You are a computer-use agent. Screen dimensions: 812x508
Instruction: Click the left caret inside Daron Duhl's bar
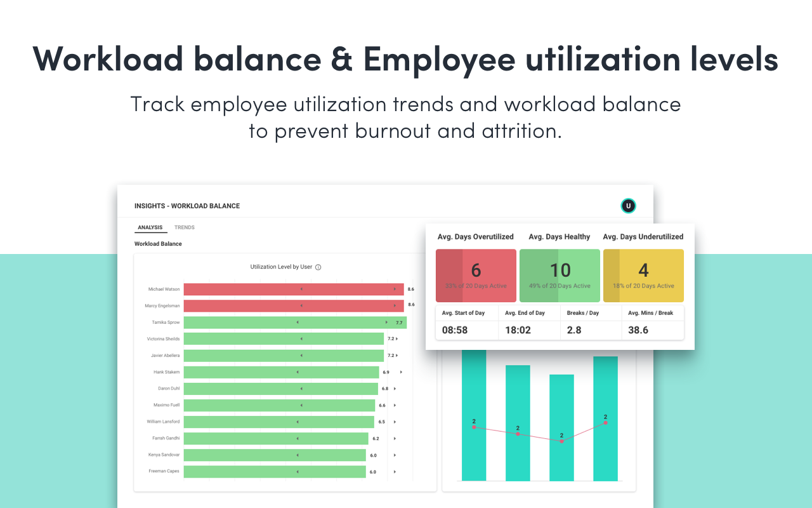click(x=301, y=389)
